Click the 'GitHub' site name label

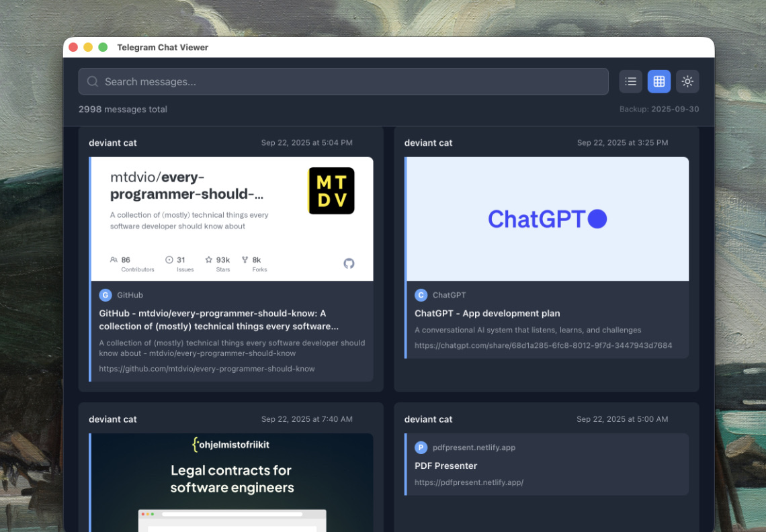click(x=130, y=295)
